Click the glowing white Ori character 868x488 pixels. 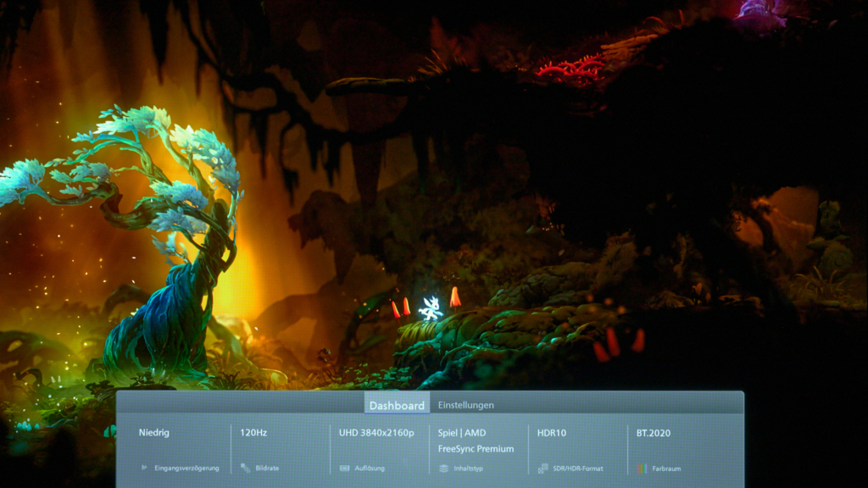coord(431,309)
